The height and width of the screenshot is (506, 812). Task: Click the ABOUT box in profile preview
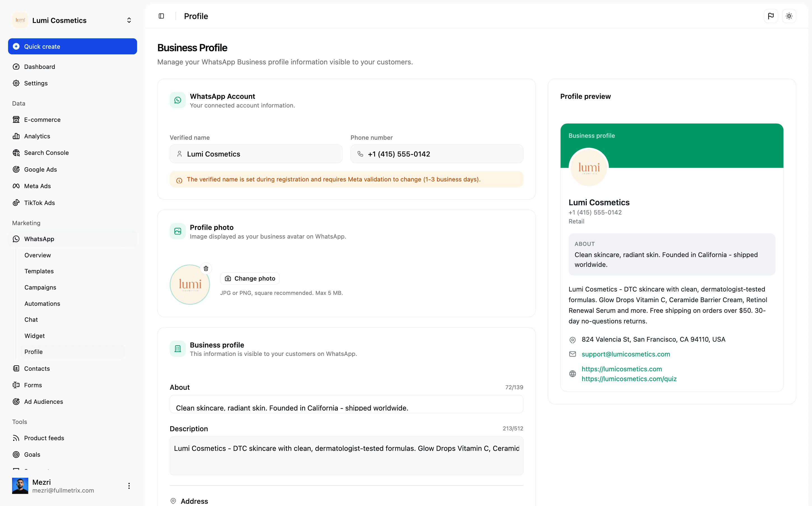point(672,254)
